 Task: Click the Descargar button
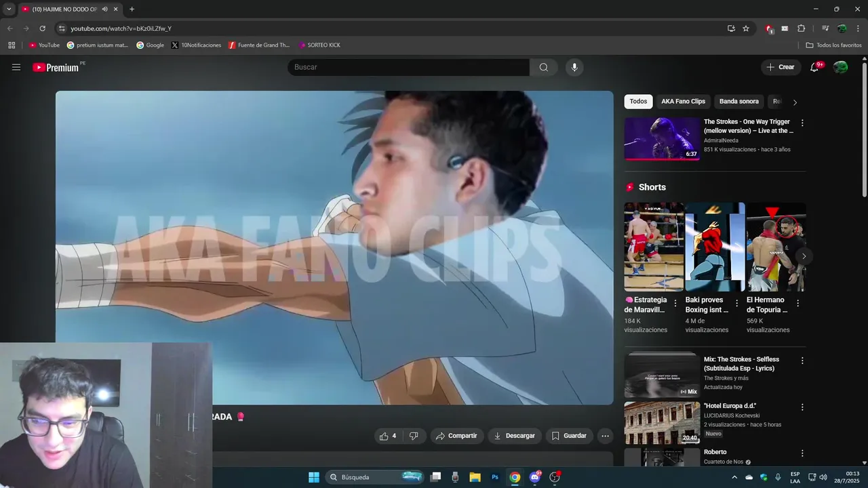coord(514,436)
